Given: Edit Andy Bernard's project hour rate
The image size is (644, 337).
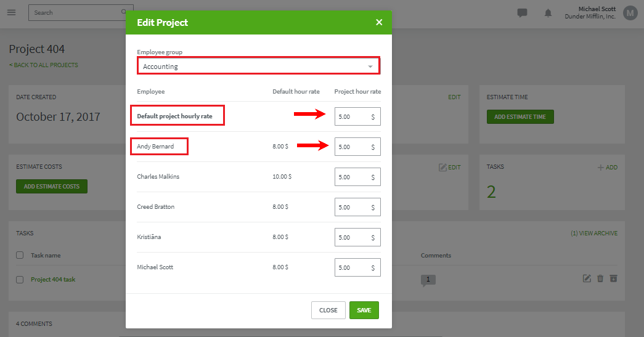Looking at the screenshot, I should point(357,147).
